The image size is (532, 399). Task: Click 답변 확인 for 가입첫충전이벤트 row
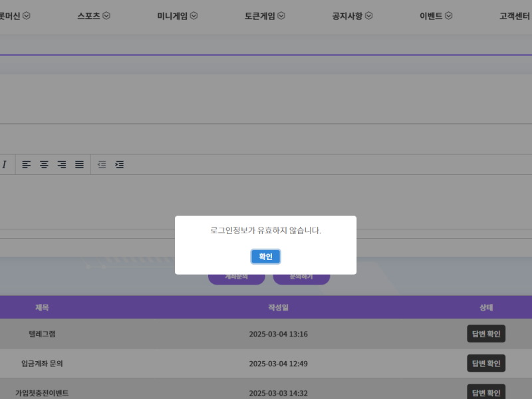tap(485, 392)
